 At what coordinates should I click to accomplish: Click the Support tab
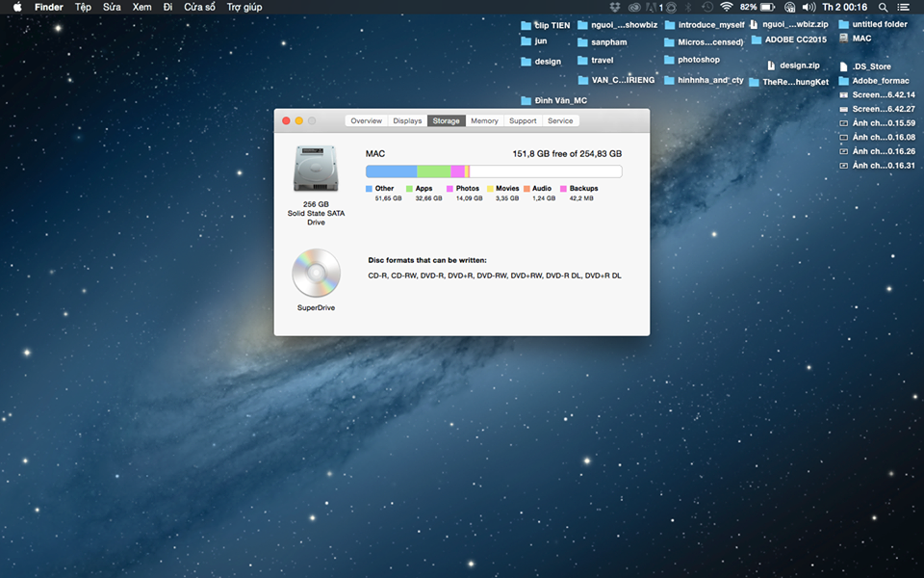point(523,121)
